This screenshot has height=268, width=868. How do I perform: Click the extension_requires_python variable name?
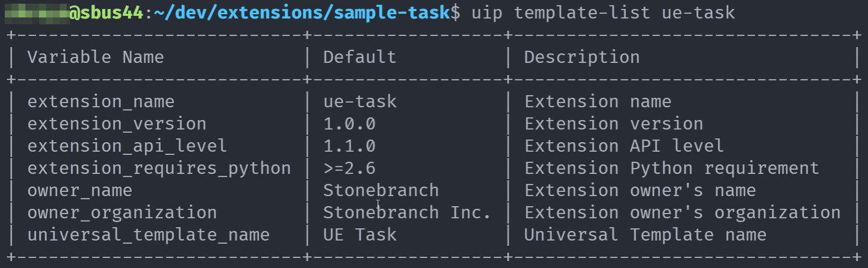point(159,168)
